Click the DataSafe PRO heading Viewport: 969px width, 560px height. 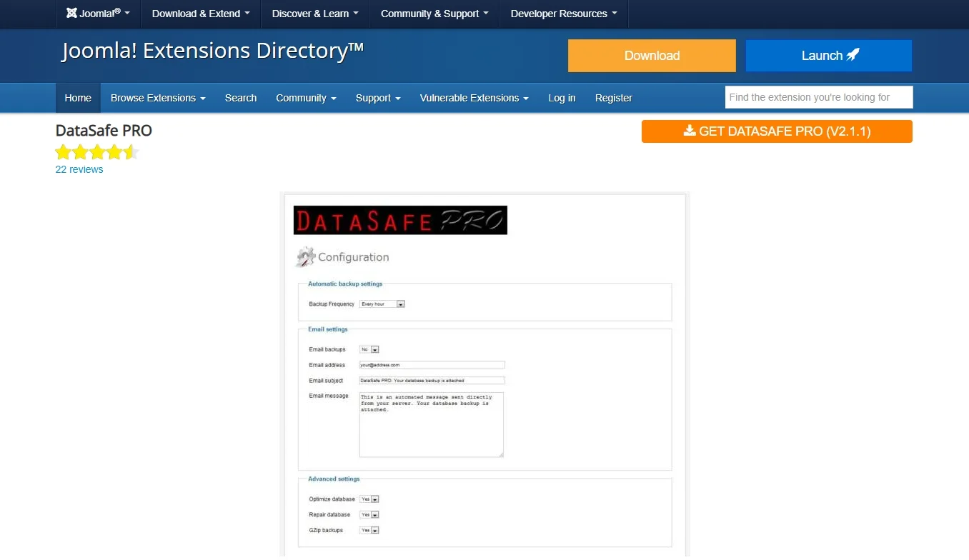(x=104, y=131)
